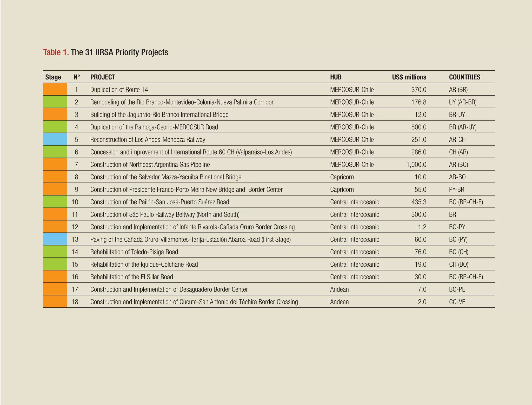Click the Andean hub for project 17

tap(339, 289)
